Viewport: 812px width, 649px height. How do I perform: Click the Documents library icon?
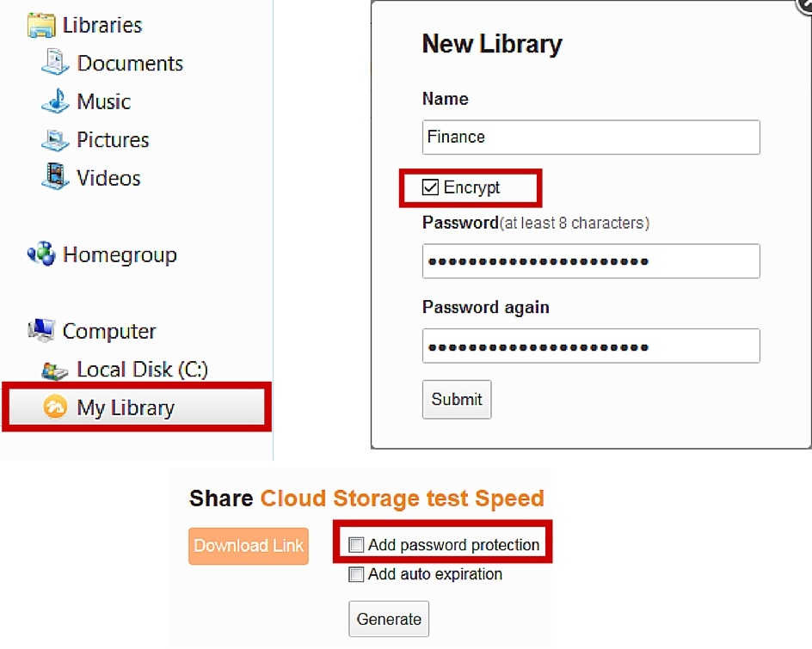coord(55,63)
